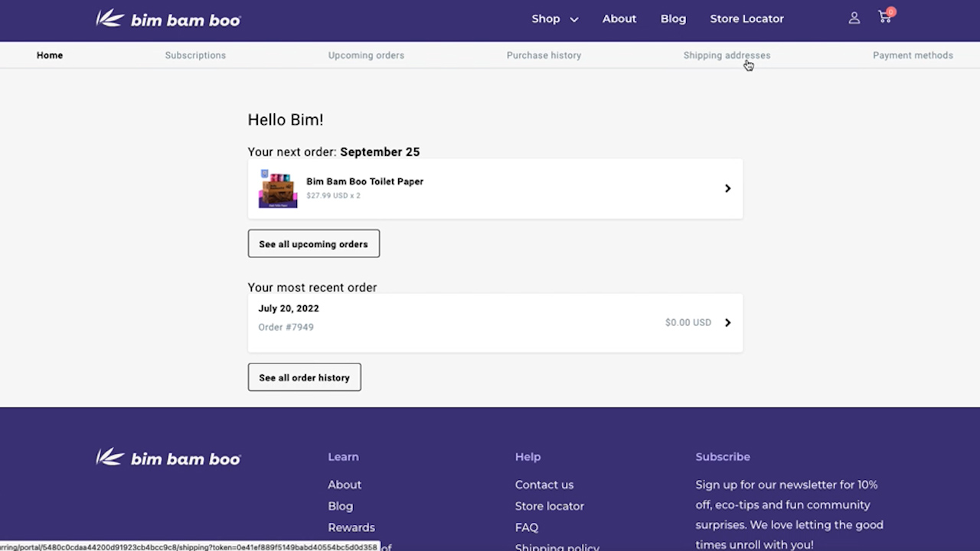
Task: Open the Shipping addresses tab
Action: click(x=727, y=55)
